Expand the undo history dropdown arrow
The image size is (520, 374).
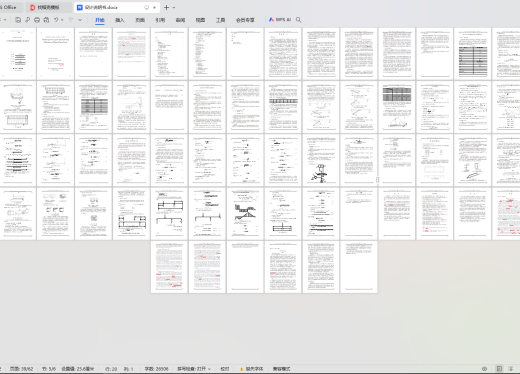pos(62,20)
